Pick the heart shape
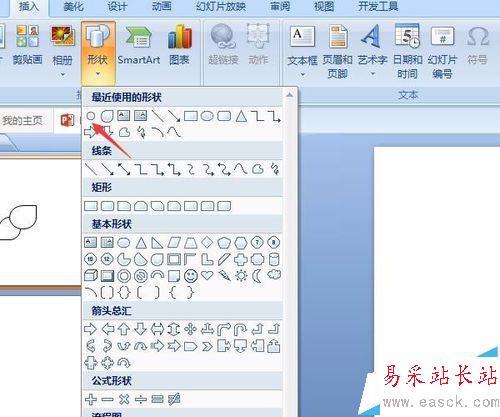The width and height of the screenshot is (500, 417). (207, 276)
